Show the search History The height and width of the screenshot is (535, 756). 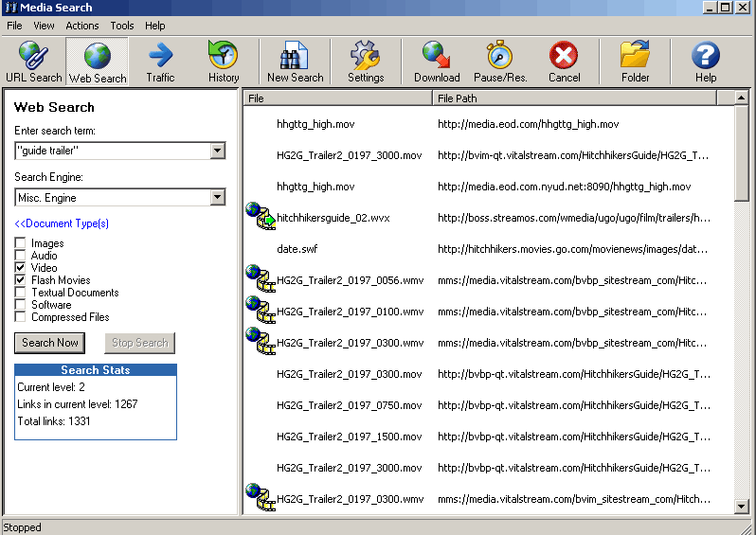[224, 62]
